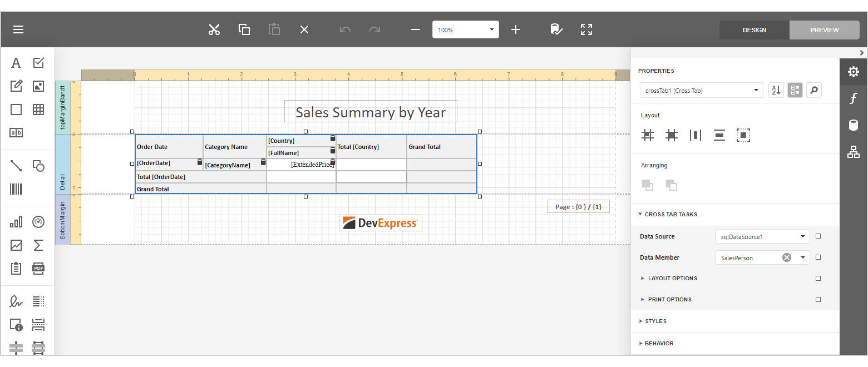
Task: Click the zoom in plus control
Action: coord(515,29)
